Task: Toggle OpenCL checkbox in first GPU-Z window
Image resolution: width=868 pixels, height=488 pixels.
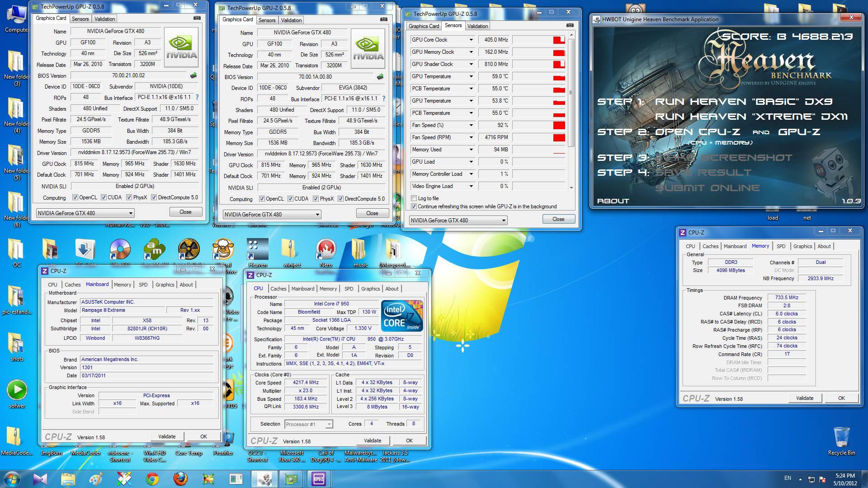Action: [x=75, y=197]
